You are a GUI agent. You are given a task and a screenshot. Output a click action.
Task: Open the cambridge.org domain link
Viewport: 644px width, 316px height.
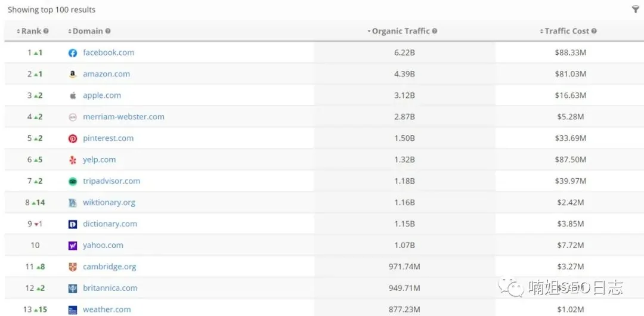pyautogui.click(x=109, y=267)
